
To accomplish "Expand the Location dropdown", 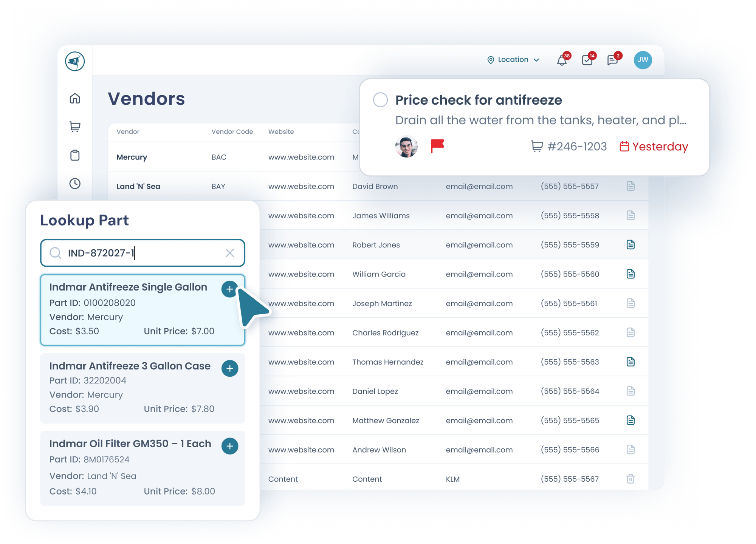I will click(x=513, y=60).
